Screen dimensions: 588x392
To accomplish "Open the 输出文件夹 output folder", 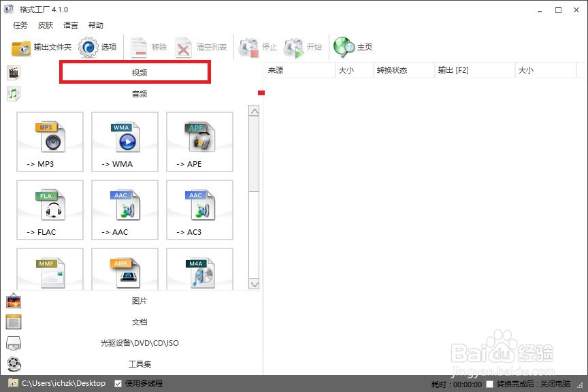I will [x=42, y=47].
